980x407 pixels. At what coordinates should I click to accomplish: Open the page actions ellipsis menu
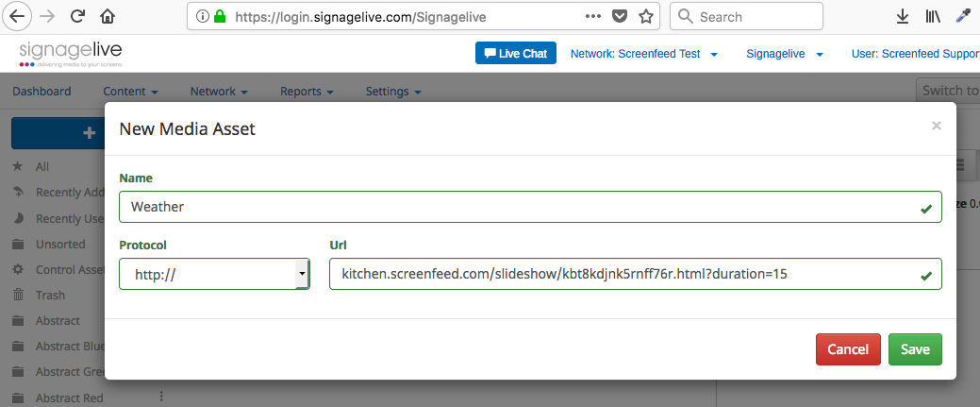(593, 17)
